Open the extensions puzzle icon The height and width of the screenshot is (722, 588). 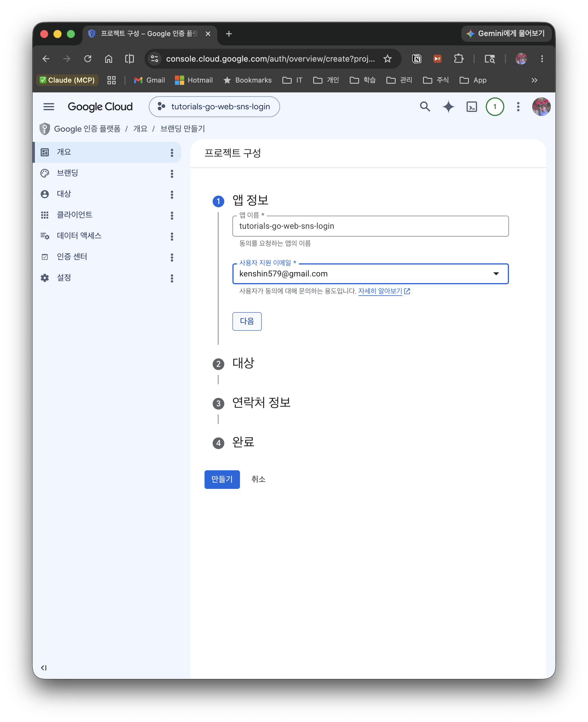[x=458, y=59]
